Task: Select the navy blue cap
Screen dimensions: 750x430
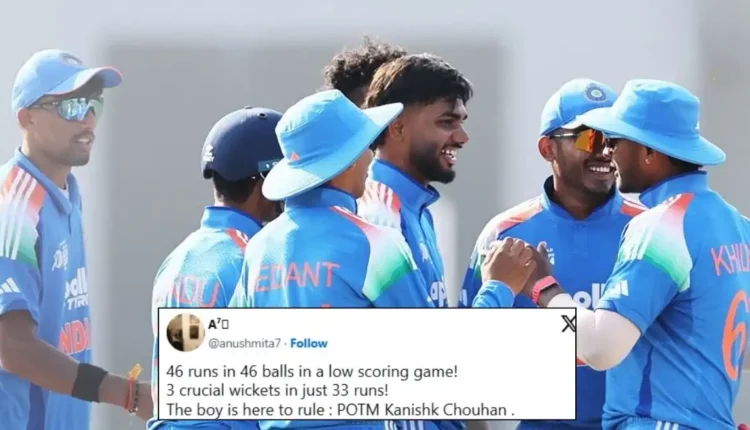Action: pos(243,142)
